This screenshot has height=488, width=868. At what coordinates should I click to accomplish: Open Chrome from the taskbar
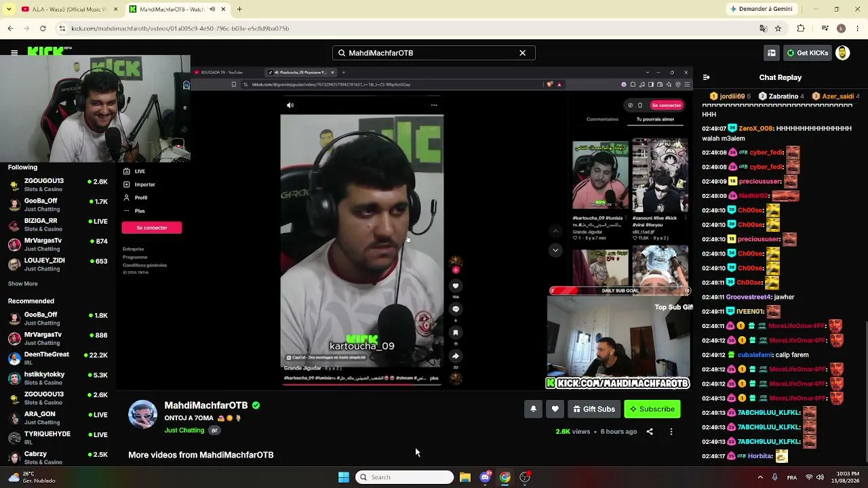pyautogui.click(x=505, y=477)
